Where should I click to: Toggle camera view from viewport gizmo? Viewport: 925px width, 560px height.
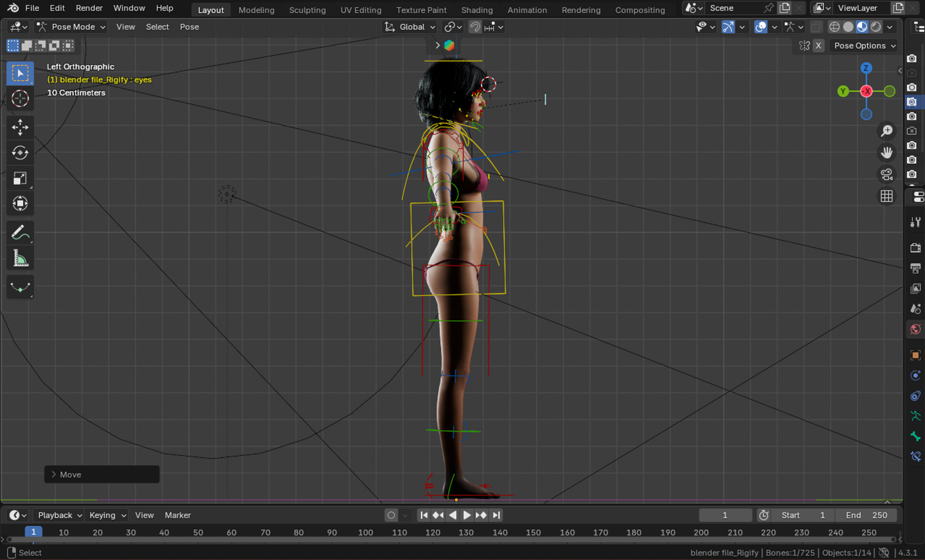[x=887, y=175]
